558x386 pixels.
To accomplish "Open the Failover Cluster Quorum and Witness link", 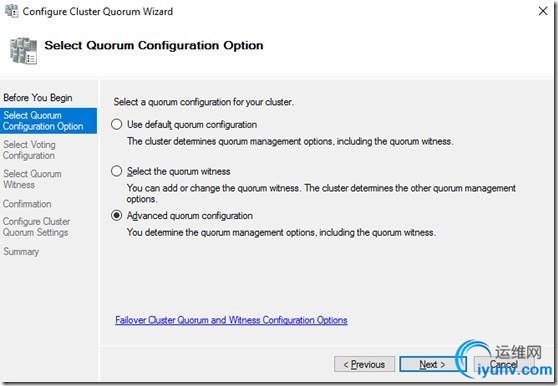I will [231, 320].
